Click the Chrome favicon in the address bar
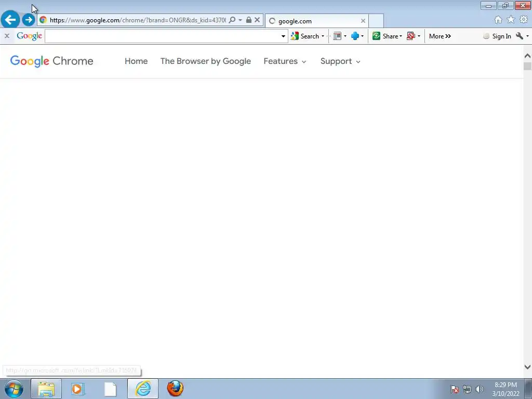This screenshot has height=399, width=532. [x=43, y=20]
